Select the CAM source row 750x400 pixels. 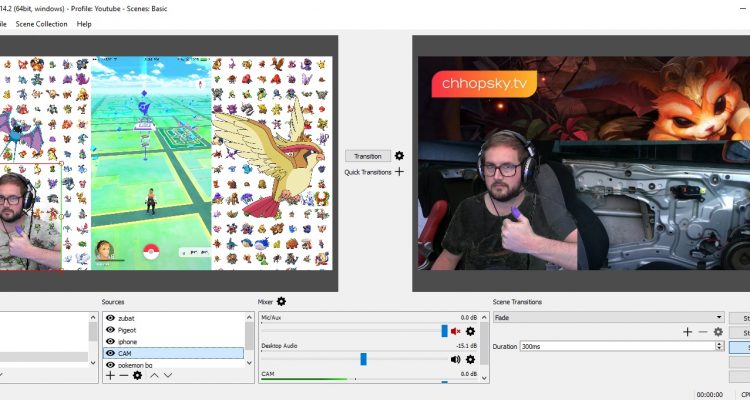(x=174, y=353)
